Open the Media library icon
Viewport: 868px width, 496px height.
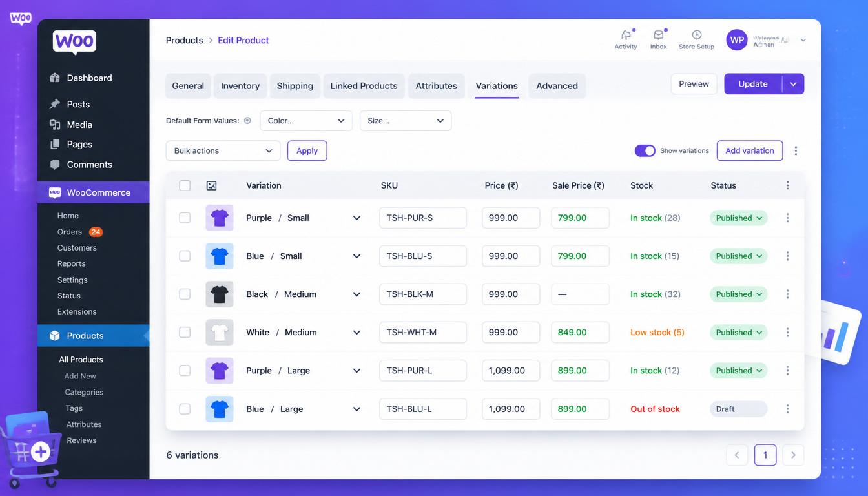pos(55,125)
